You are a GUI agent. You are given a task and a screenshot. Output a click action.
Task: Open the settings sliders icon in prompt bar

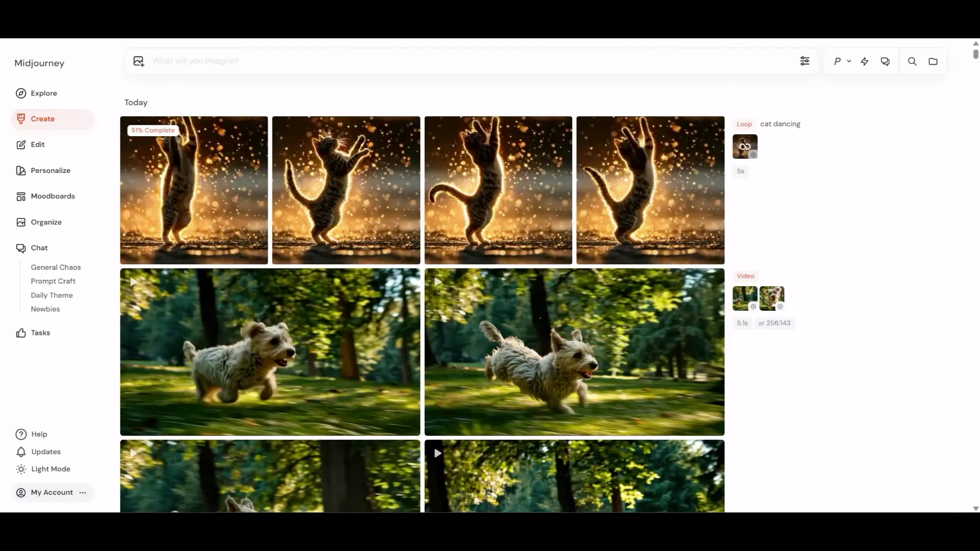tap(804, 61)
